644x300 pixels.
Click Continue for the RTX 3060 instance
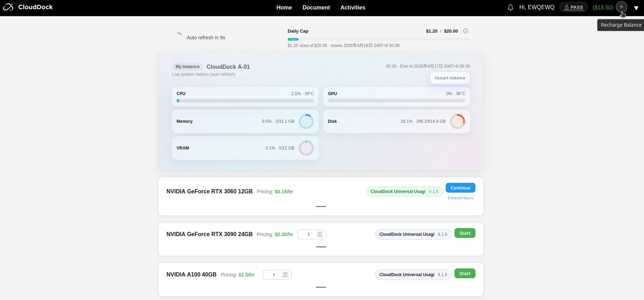pos(460,188)
